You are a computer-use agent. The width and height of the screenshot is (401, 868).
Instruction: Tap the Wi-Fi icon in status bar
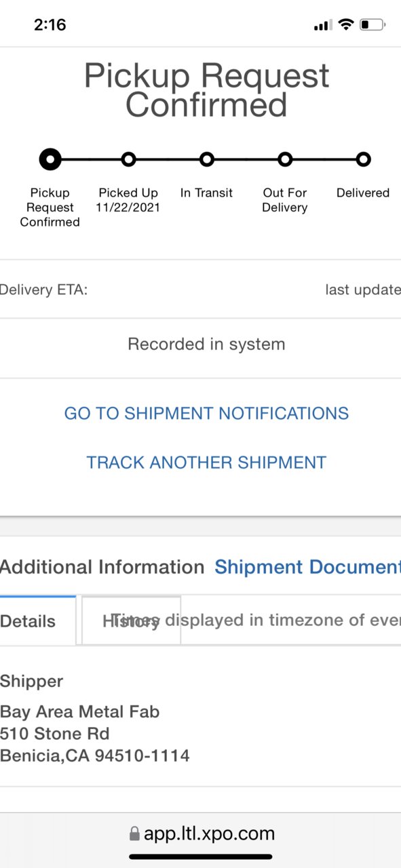[346, 25]
